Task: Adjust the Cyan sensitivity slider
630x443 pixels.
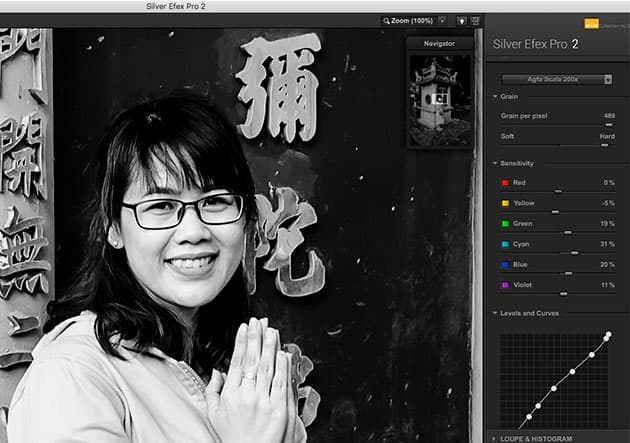Action: tap(575, 253)
